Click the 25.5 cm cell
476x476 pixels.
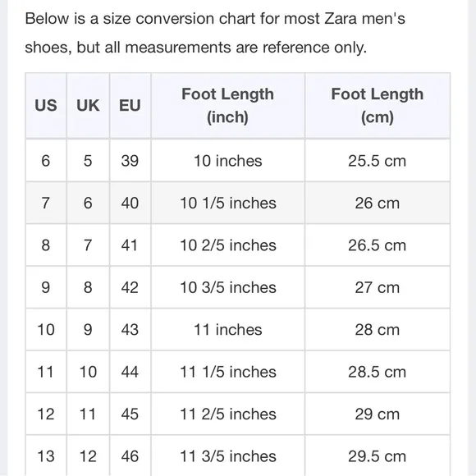click(x=378, y=161)
